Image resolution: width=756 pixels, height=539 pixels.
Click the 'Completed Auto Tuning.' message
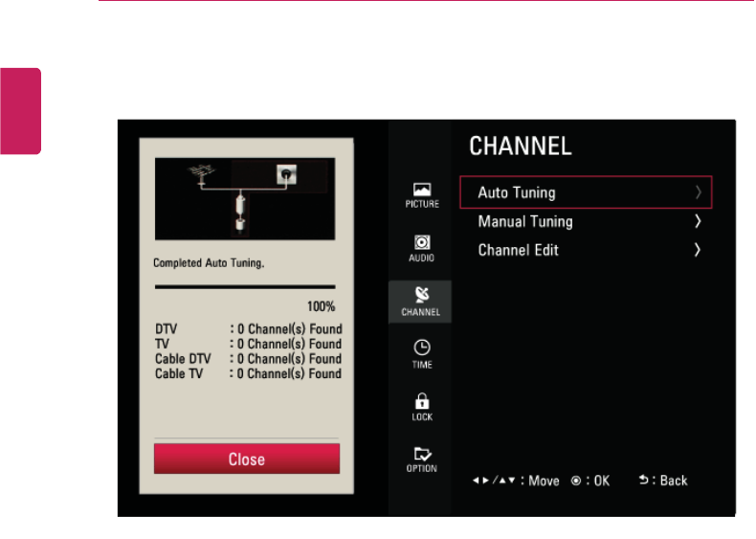pos(209,263)
